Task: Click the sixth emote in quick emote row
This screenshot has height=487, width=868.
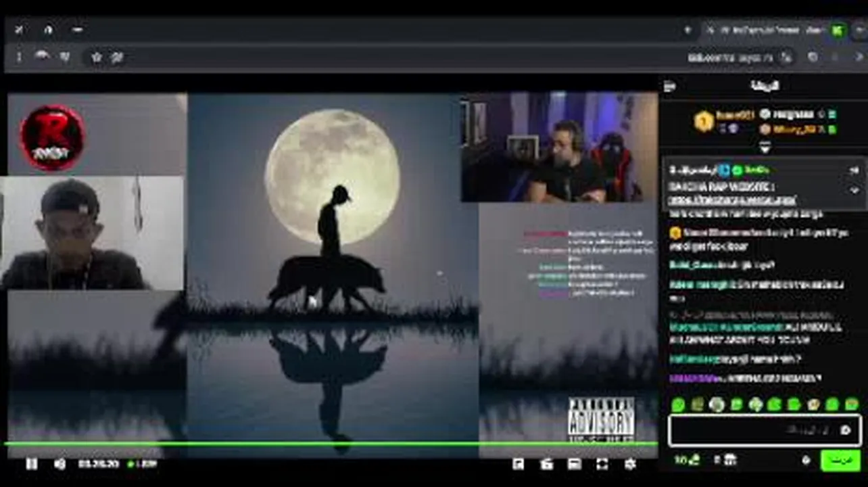Action: click(775, 404)
